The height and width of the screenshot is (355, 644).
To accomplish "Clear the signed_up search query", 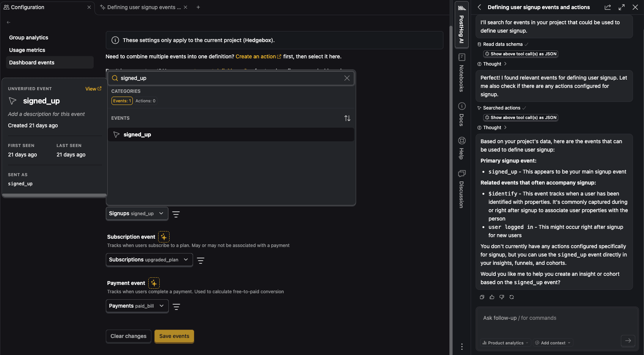I will (x=347, y=78).
